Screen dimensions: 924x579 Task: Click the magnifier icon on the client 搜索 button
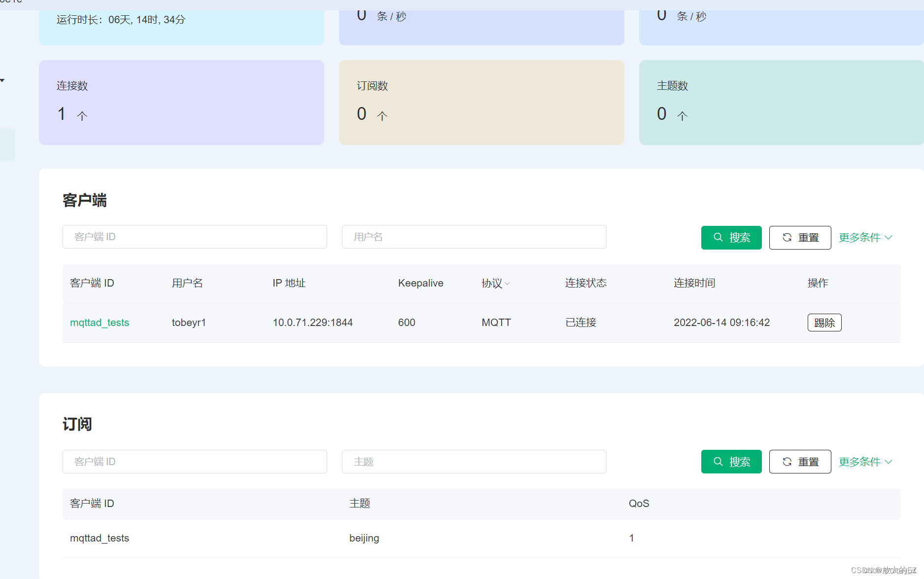(719, 237)
